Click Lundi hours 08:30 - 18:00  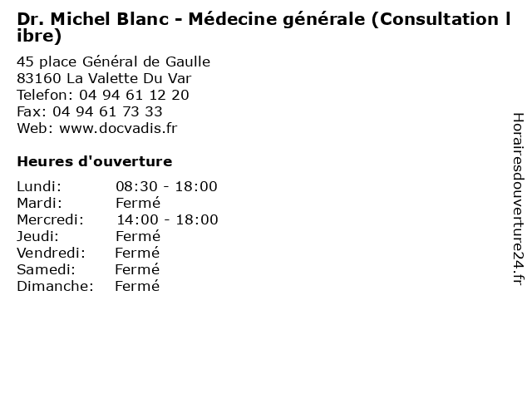[166, 186]
